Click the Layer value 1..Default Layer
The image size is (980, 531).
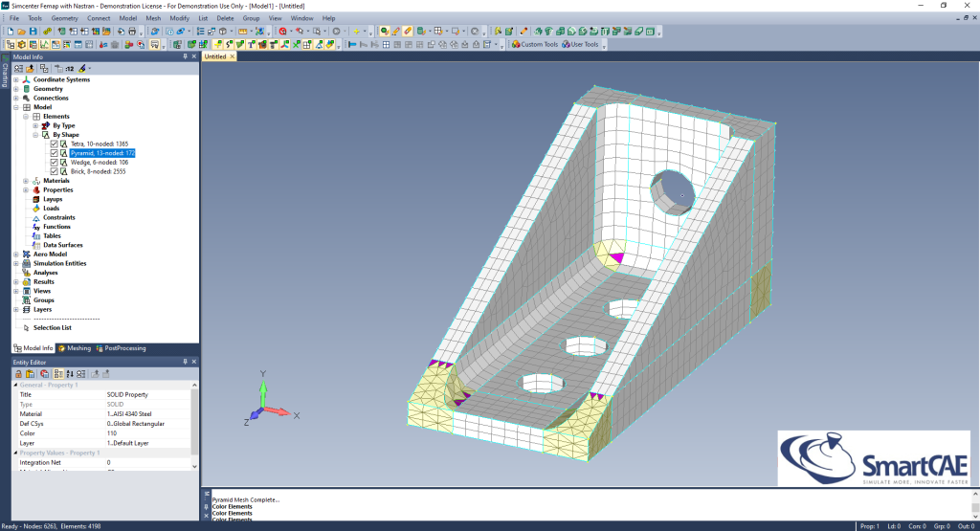click(147, 443)
